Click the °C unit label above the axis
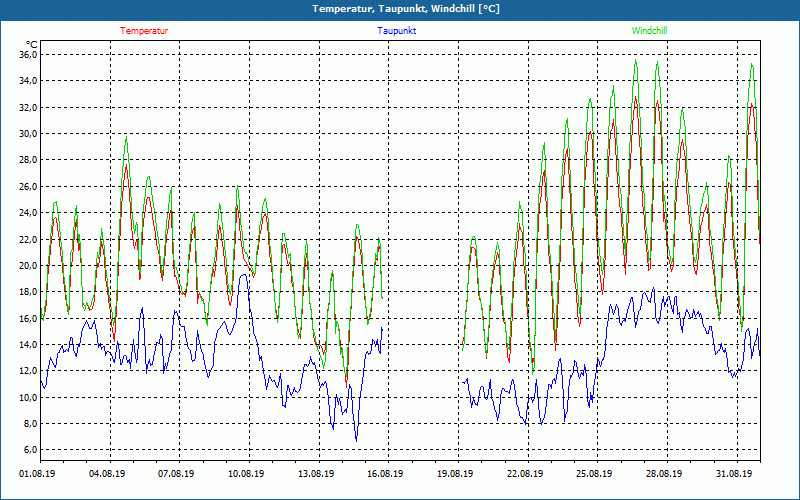This screenshot has height=500, width=800. point(31,44)
